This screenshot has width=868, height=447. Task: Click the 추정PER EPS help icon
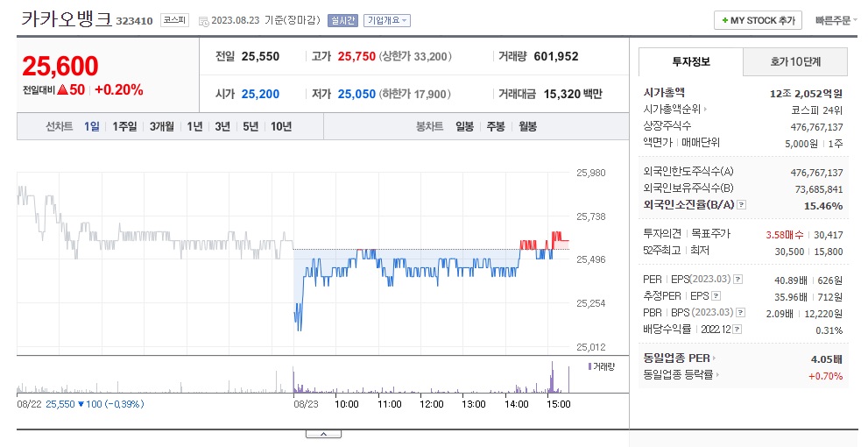pyautogui.click(x=716, y=296)
